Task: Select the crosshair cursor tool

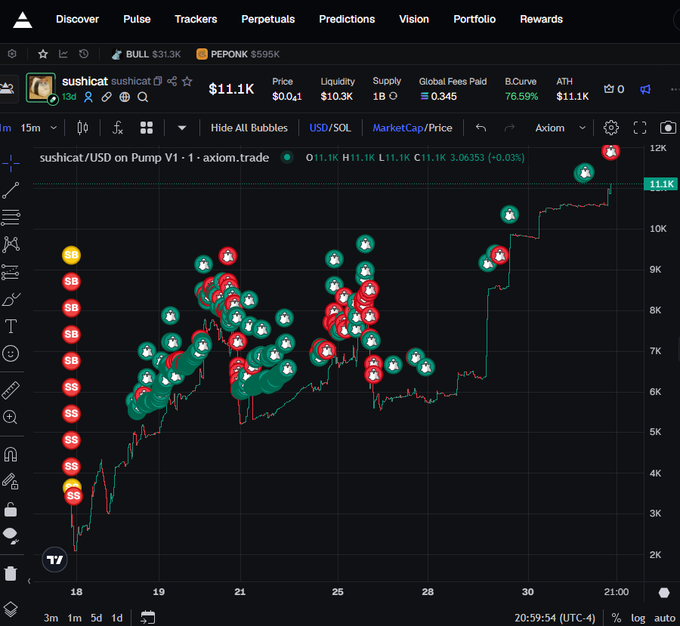Action: (11, 163)
